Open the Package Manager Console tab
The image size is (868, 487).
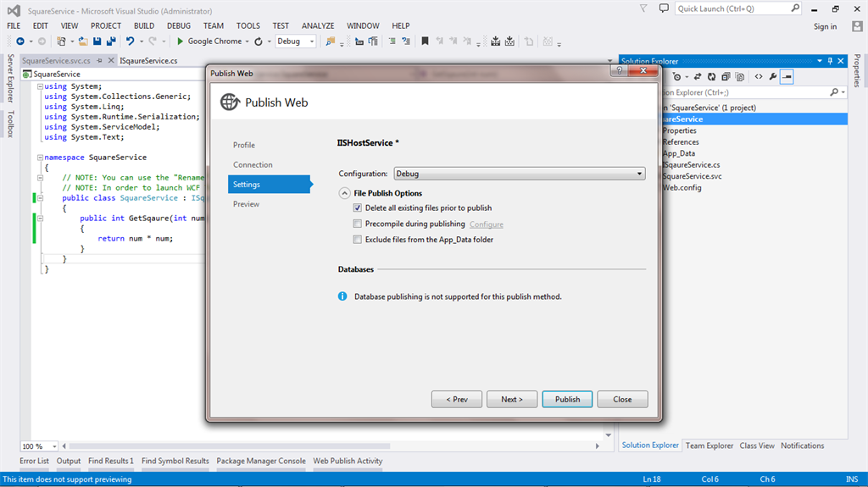tap(261, 461)
